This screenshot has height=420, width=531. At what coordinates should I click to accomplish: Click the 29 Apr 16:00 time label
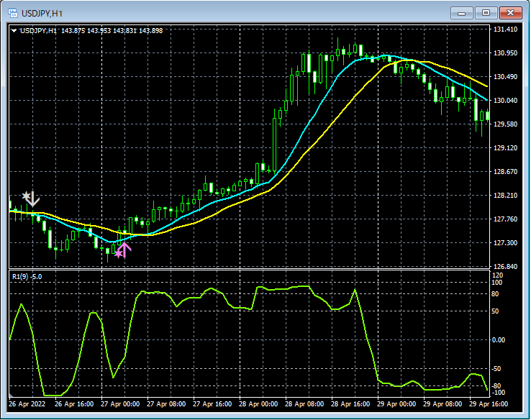coord(489,404)
